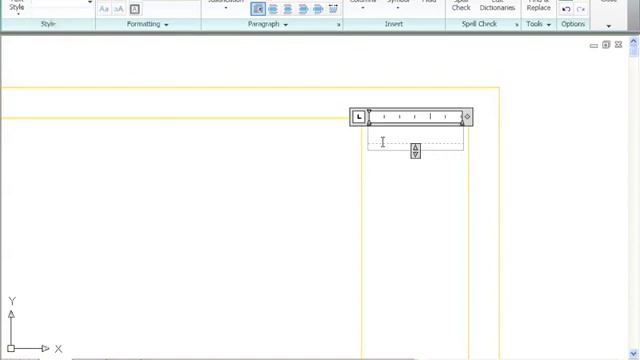Click inside the multiline text input box

(x=416, y=138)
